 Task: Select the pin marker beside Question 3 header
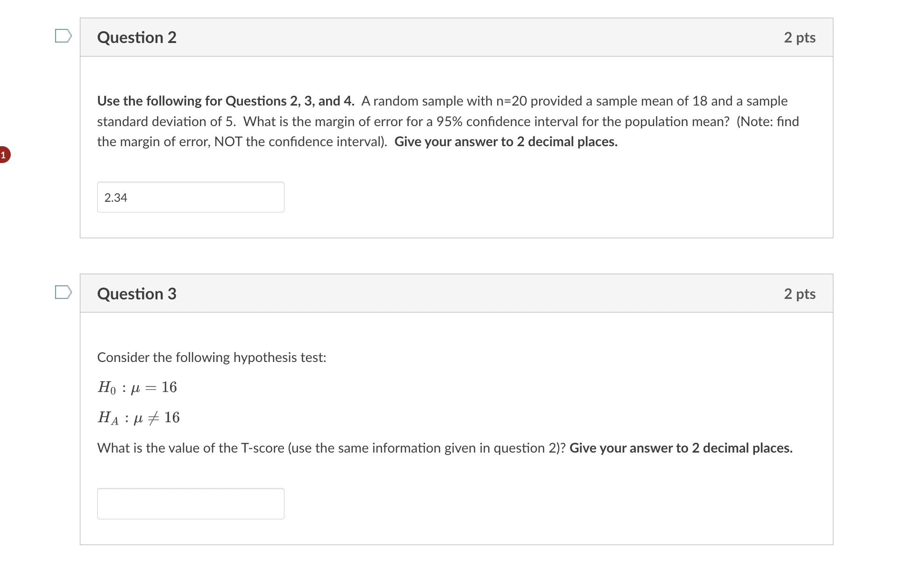pos(64,293)
